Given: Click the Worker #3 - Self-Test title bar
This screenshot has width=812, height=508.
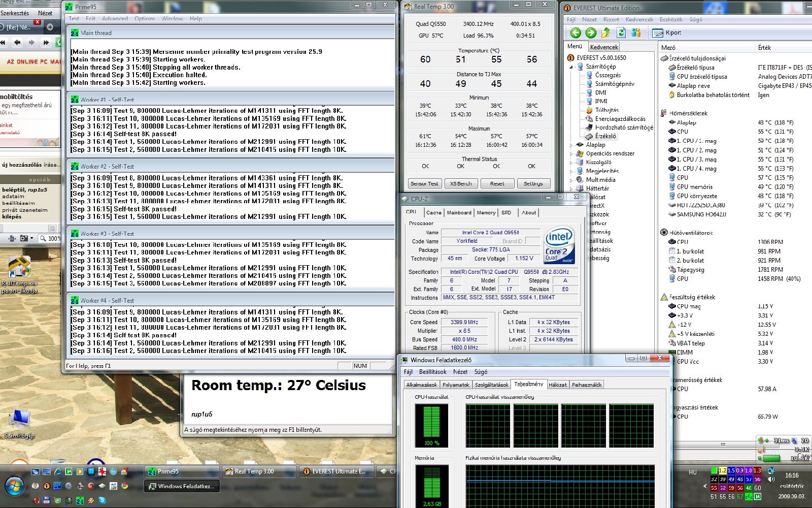Looking at the screenshot, I should (231, 234).
